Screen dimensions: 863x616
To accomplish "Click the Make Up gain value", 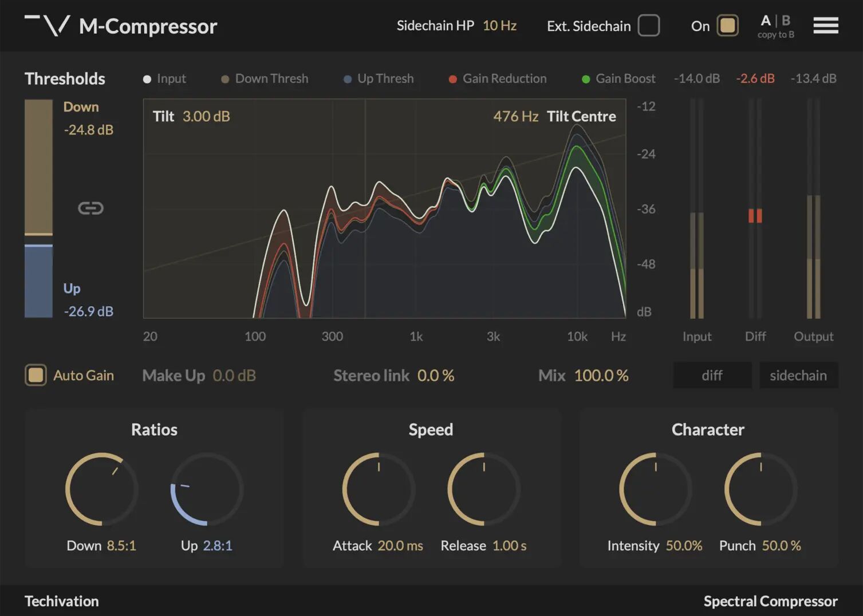I will point(234,375).
